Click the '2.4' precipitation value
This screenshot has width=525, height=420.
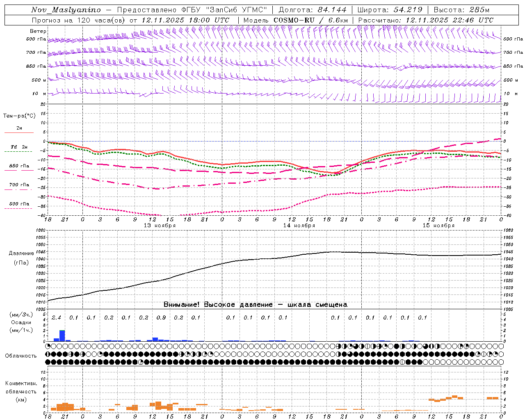(x=56, y=317)
